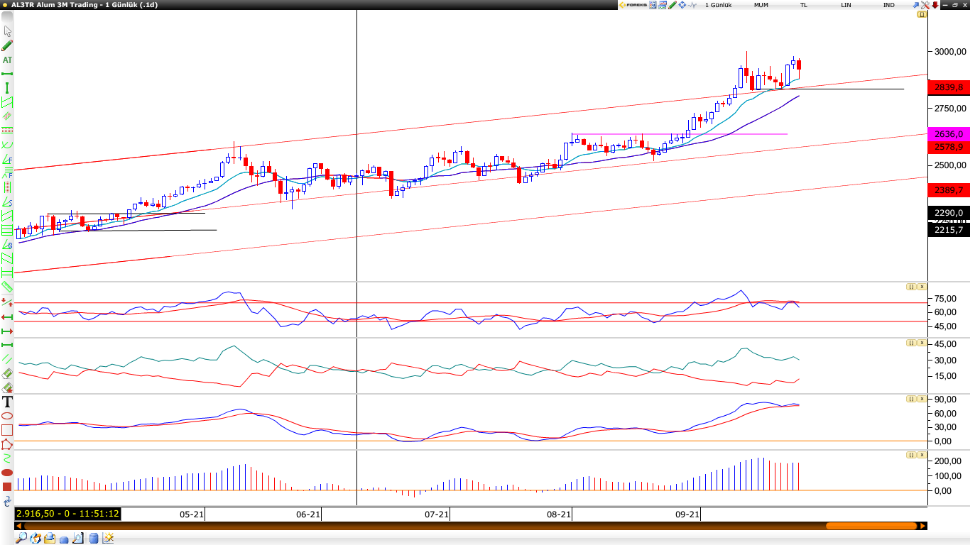Open the Foreks logo menu
This screenshot has width=980, height=545.
click(633, 5)
